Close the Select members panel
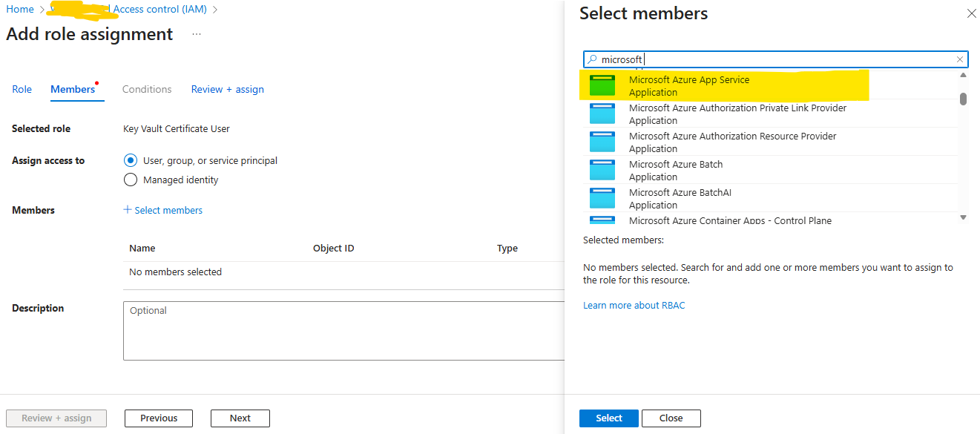 click(971, 13)
